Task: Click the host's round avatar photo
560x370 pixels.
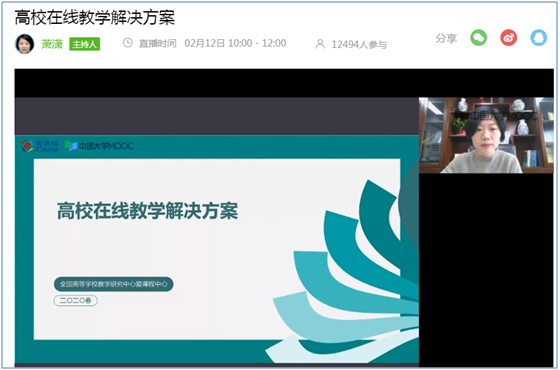Action: pyautogui.click(x=24, y=44)
